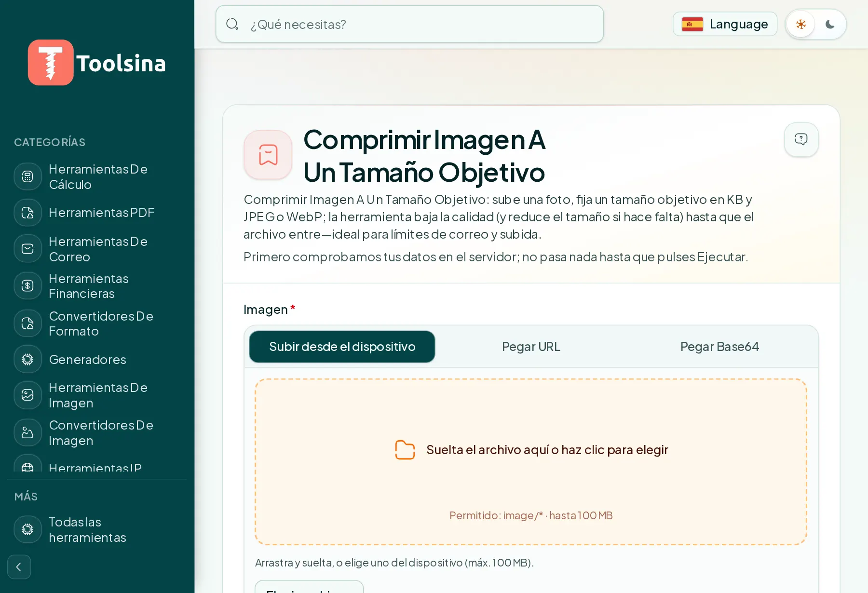Click the tool bookmark icon beside title
868x593 pixels.
coord(268,155)
